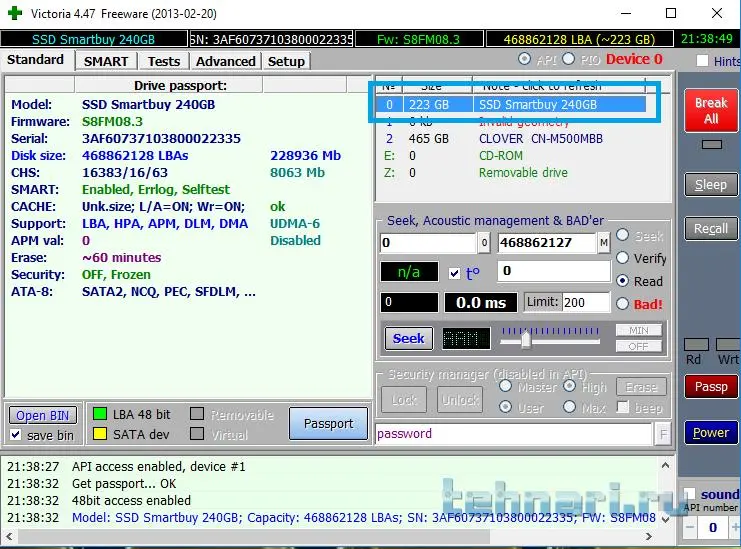Screen dimensions: 741x549
Task: Open the BIN file button
Action: click(x=43, y=416)
